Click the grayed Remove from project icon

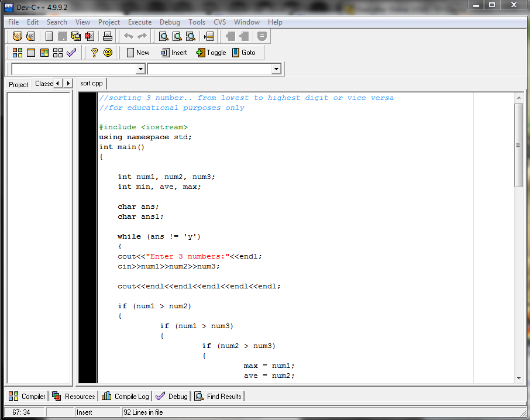coord(244,36)
